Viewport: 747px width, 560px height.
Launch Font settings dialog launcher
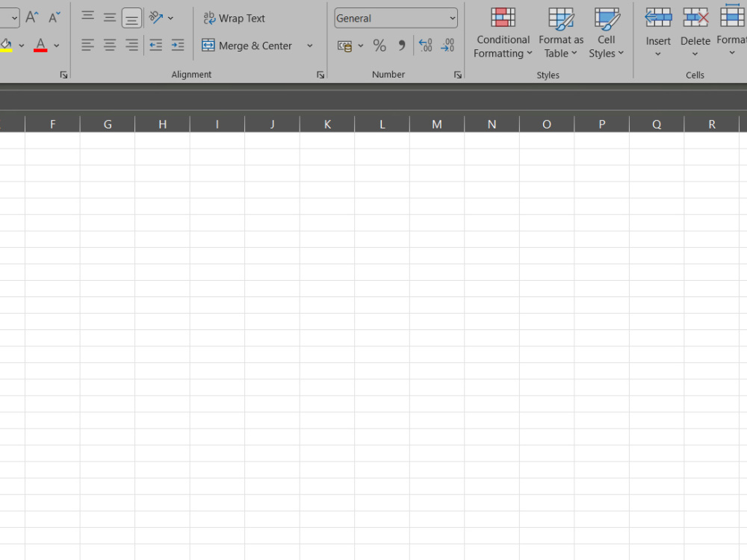pyautogui.click(x=63, y=75)
